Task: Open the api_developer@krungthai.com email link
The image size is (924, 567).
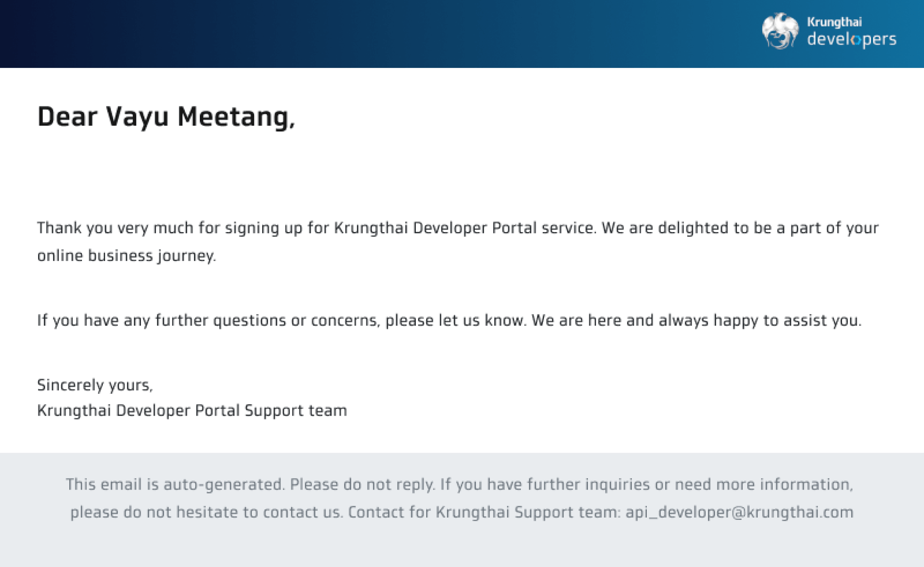Action: point(739,512)
